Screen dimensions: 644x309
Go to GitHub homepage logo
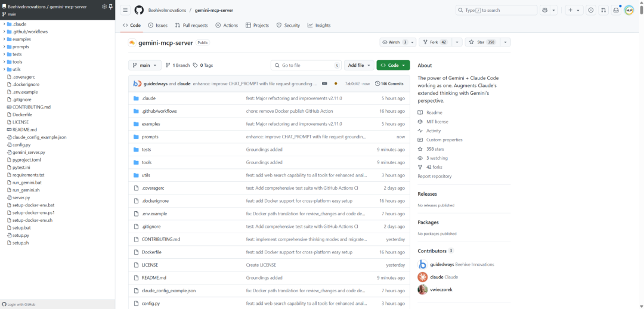tap(139, 10)
